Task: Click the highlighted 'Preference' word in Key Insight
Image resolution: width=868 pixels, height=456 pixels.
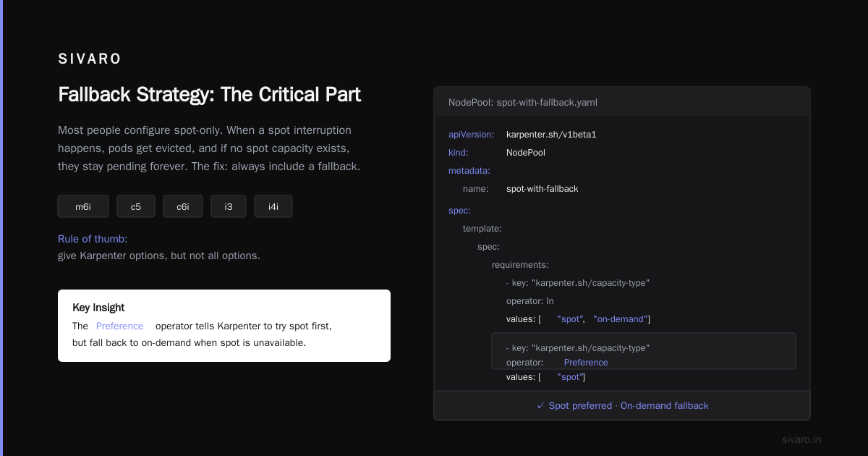Action: [119, 326]
